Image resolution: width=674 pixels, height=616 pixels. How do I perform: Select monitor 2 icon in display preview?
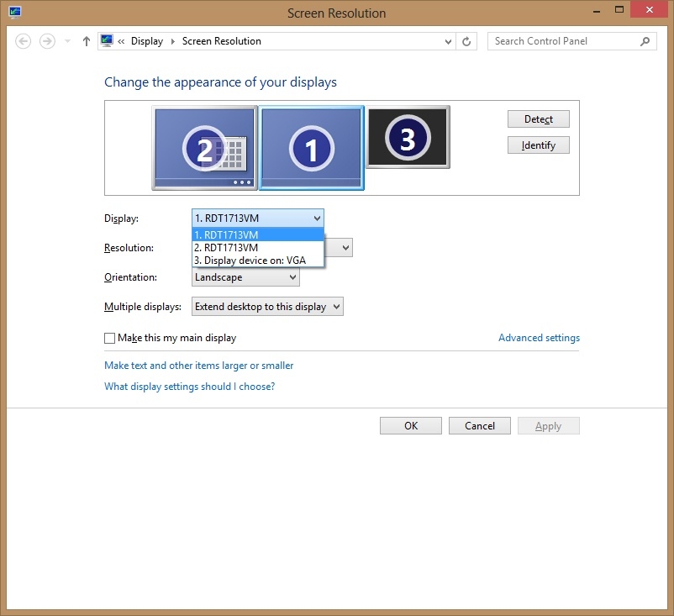(204, 148)
